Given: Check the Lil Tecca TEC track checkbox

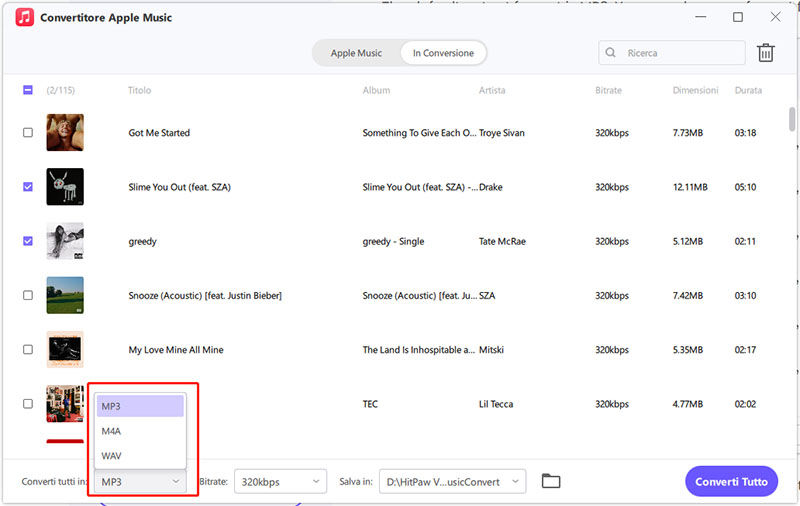Looking at the screenshot, I should click(x=28, y=403).
